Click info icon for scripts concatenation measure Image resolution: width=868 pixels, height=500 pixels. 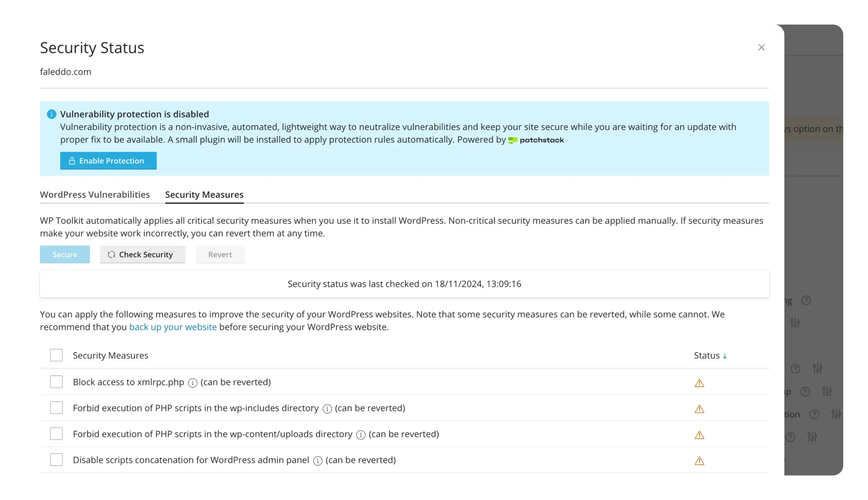pos(317,461)
